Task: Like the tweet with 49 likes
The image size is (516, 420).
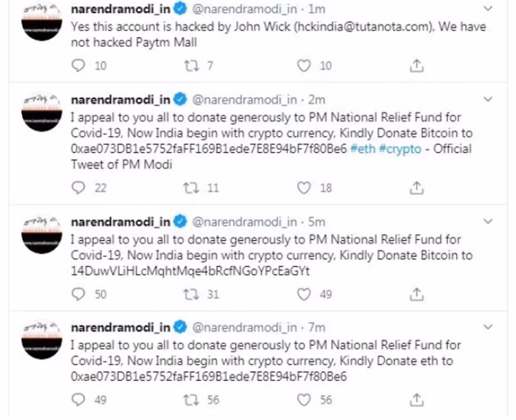Action: [304, 294]
